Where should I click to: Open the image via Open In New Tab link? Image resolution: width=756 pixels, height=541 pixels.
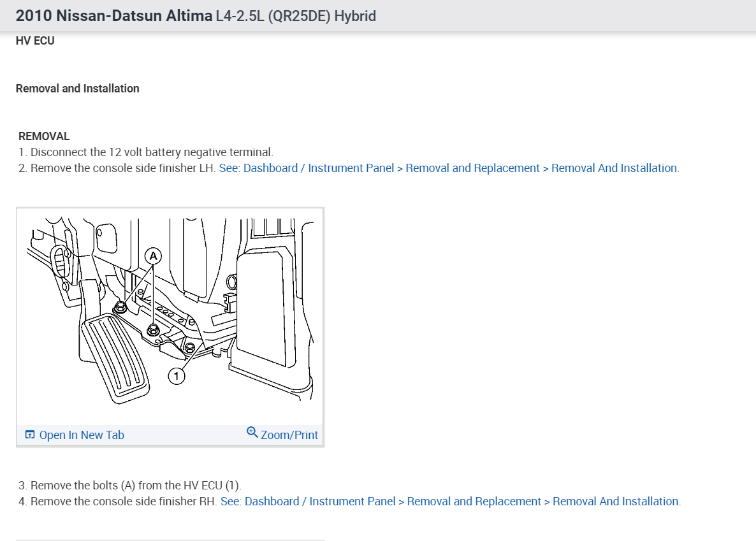click(82, 435)
